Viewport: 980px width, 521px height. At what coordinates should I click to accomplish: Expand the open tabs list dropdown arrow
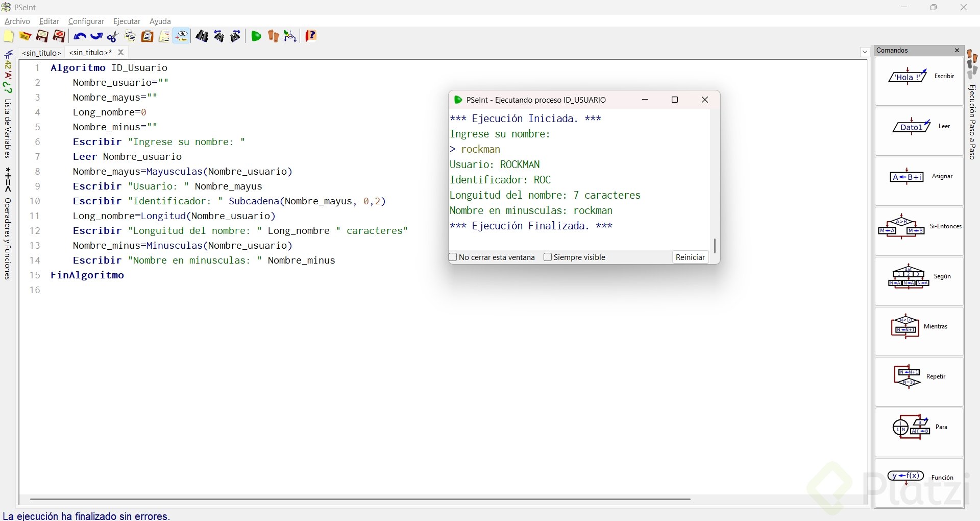[865, 52]
